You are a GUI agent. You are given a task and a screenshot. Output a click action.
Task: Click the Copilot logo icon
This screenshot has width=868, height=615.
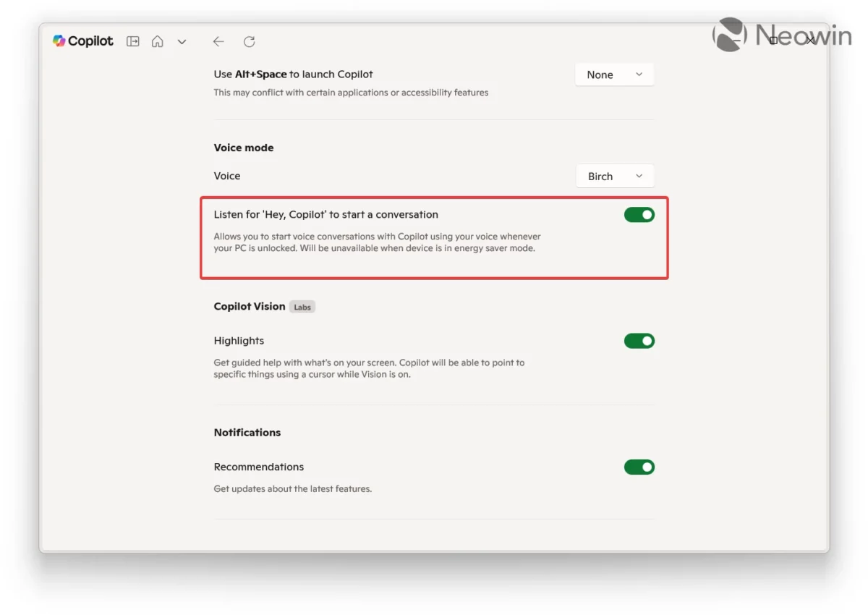59,41
